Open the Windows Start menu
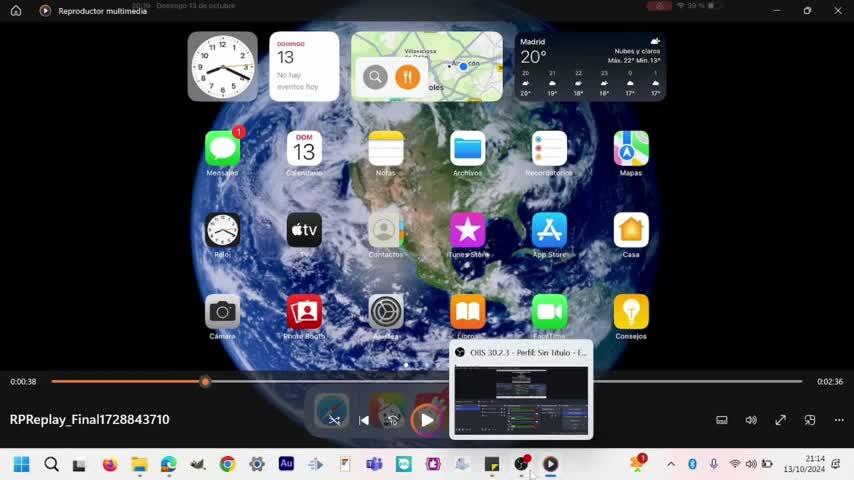 (x=22, y=464)
